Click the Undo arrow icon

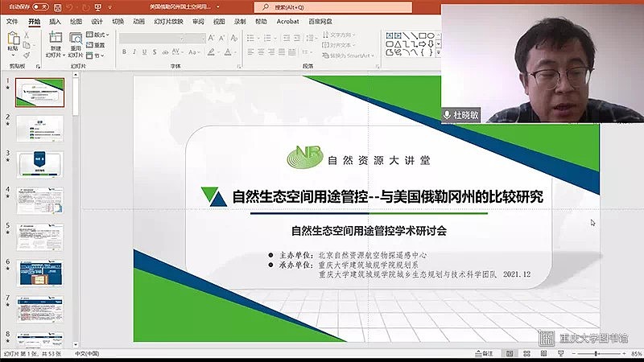point(70,7)
